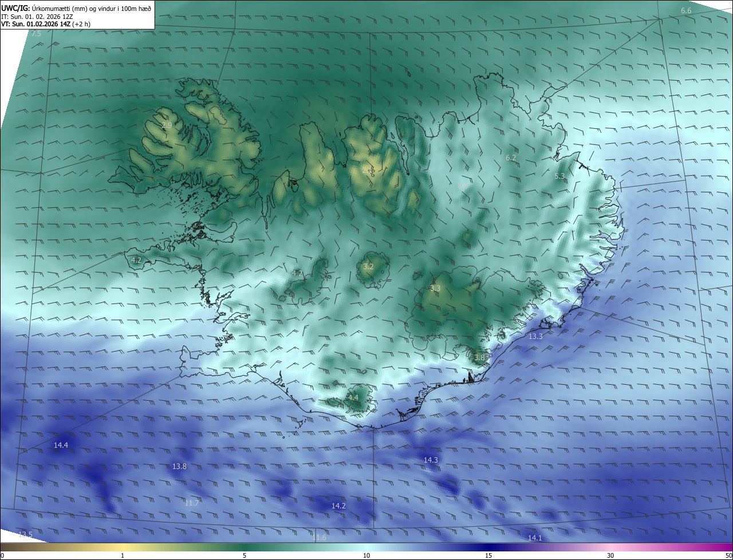733x560 pixels.
Task: Click the colorbar tick labeled 50
Action: pyautogui.click(x=728, y=555)
